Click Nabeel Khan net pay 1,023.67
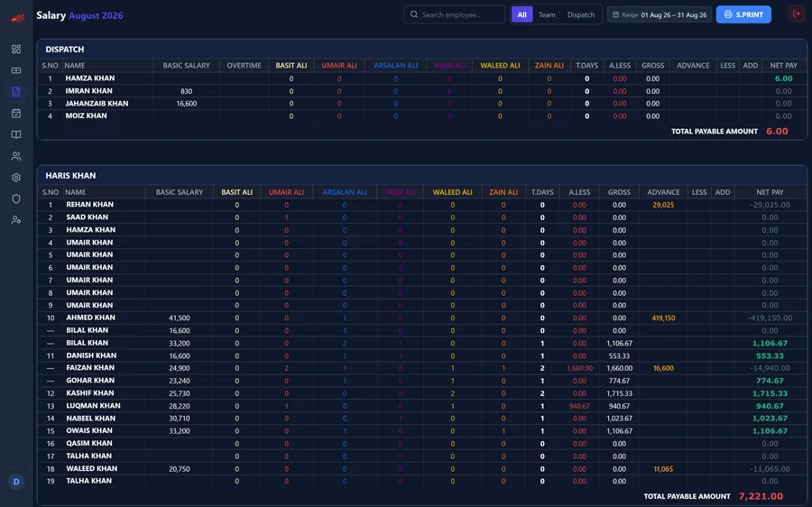 (770, 419)
